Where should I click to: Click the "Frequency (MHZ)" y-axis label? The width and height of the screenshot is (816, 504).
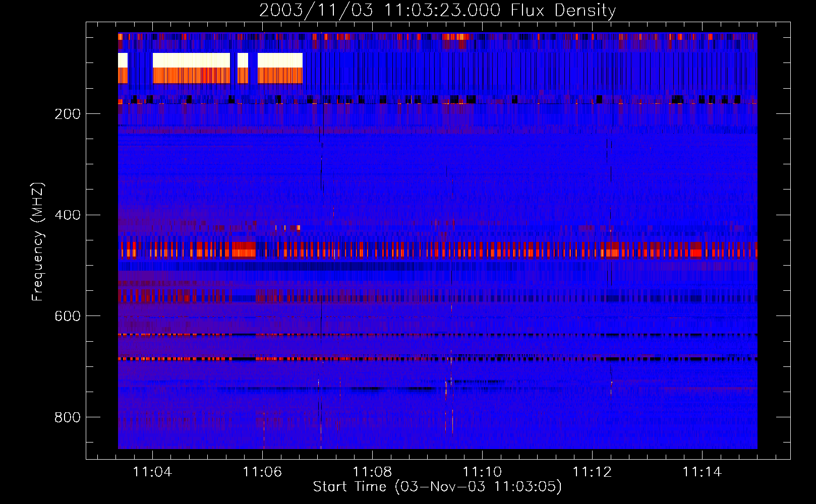tap(37, 242)
